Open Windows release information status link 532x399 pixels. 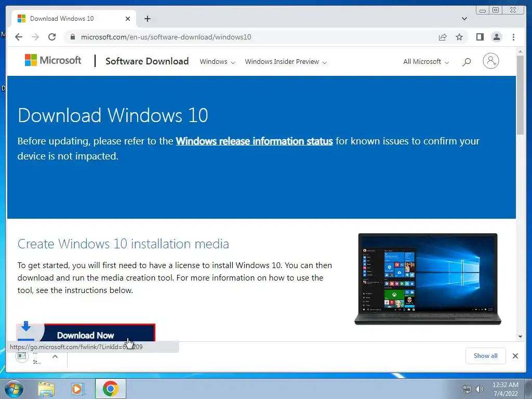(x=254, y=141)
